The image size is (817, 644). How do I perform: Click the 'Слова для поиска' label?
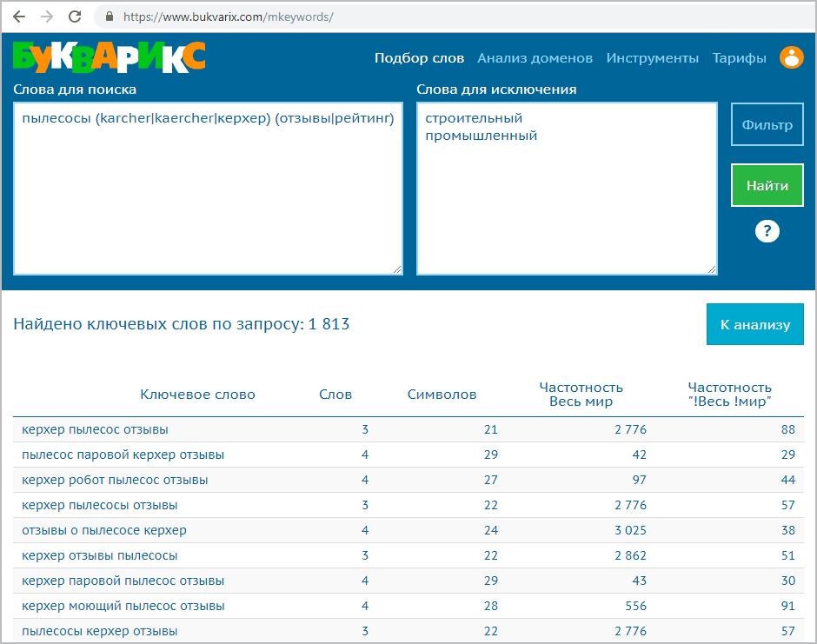(75, 90)
